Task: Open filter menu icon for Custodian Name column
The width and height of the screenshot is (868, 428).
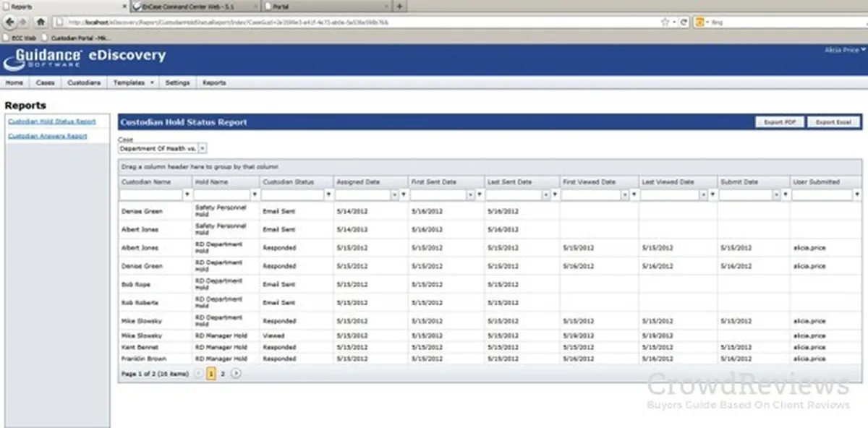Action: pos(187,195)
